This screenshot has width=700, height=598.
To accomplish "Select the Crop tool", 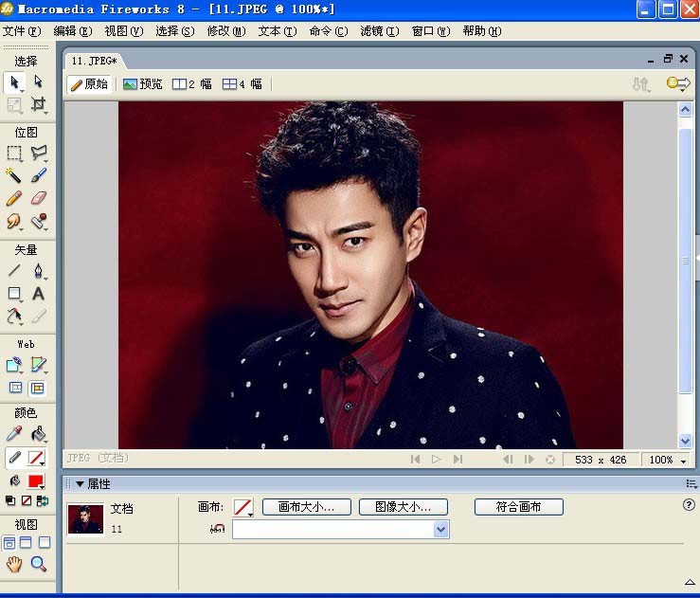I will point(39,105).
